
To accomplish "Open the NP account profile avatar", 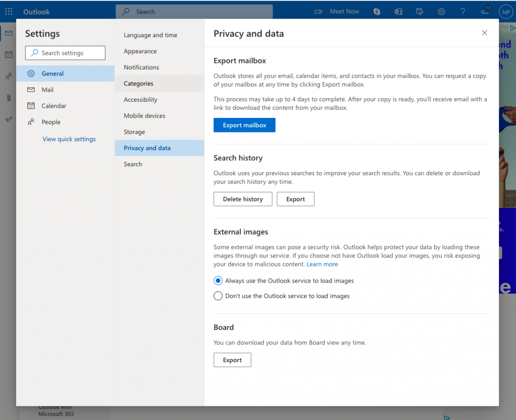I will click(506, 12).
